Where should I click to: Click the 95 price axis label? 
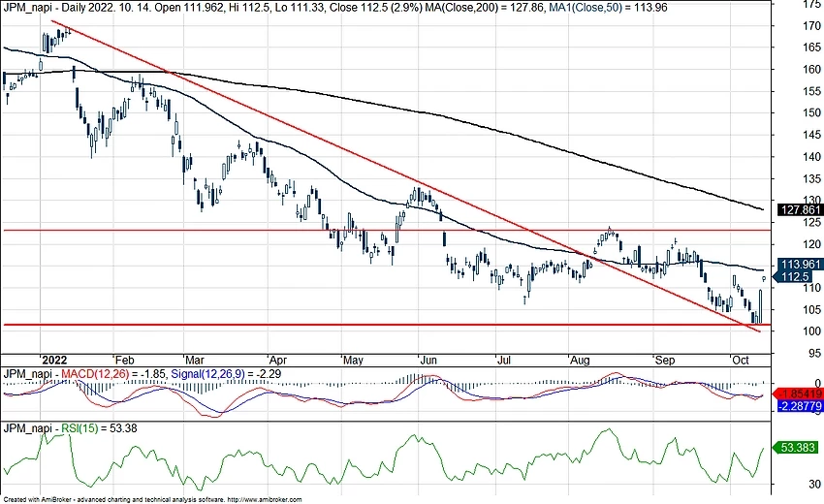point(814,353)
